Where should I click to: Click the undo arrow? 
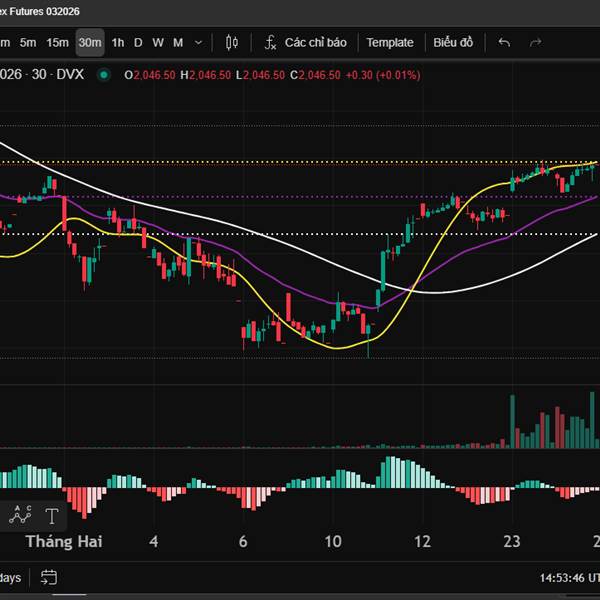(x=504, y=42)
